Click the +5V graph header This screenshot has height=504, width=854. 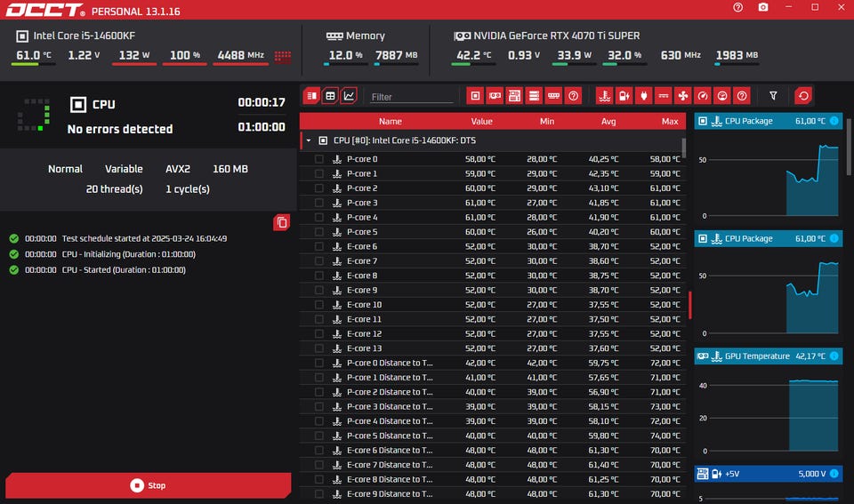pyautogui.click(x=768, y=474)
